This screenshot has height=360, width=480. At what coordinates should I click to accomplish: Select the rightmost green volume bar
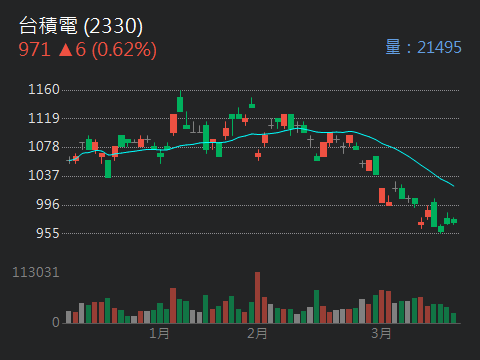click(453, 318)
